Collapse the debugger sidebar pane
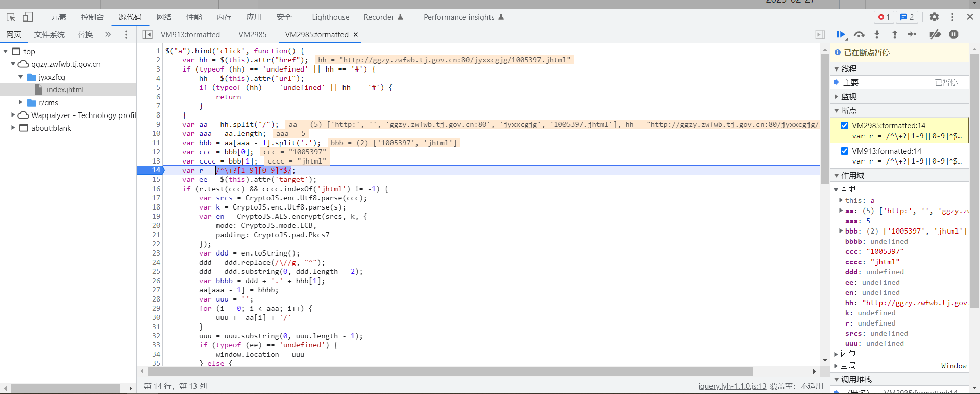 [820, 35]
